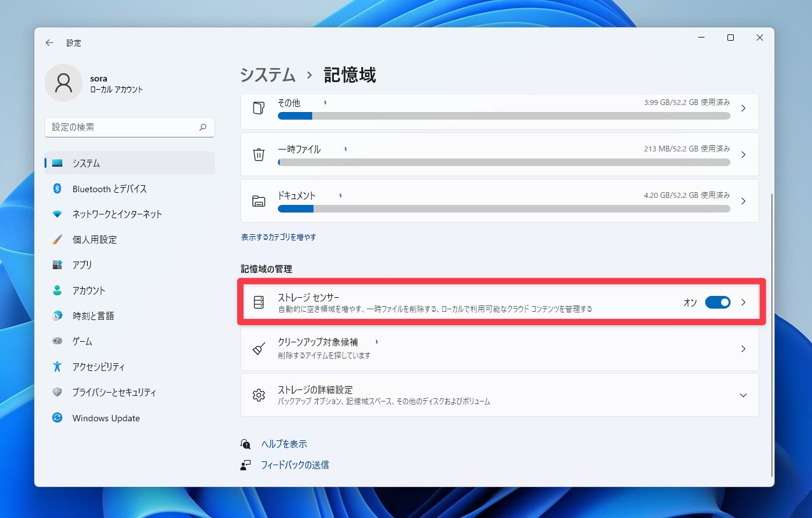812x518 pixels.
Task: Open その他 storage category chevron
Action: point(743,109)
